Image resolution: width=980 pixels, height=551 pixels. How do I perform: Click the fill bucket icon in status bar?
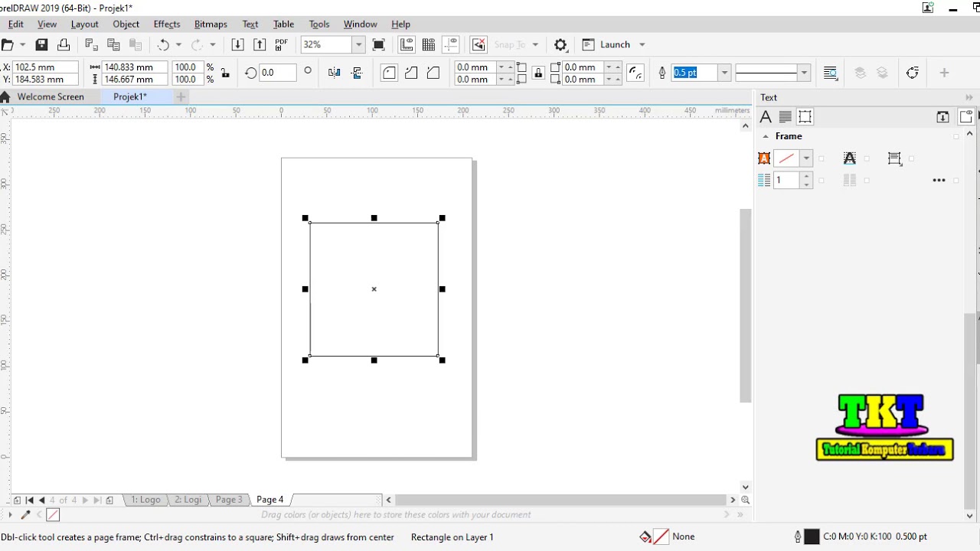tap(645, 537)
